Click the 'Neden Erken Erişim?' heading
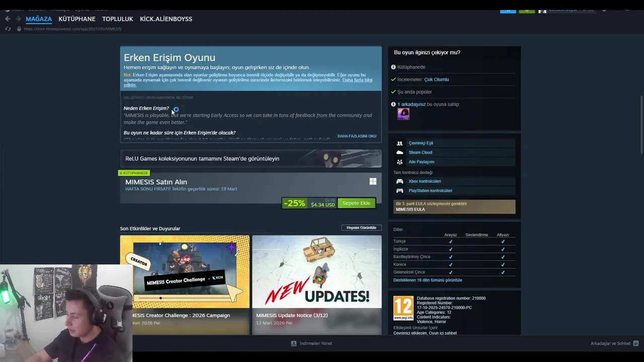 coord(146,108)
